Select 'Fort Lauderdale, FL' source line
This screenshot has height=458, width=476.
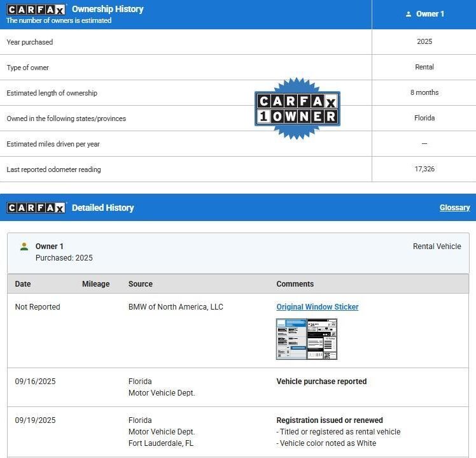coord(161,443)
